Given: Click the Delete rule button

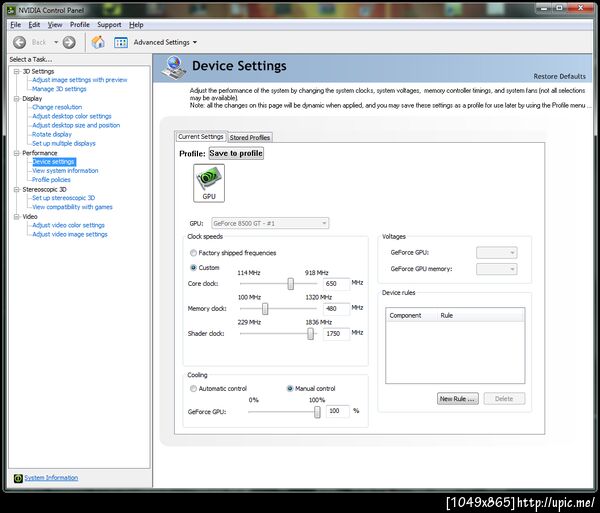Looking at the screenshot, I should (504, 399).
